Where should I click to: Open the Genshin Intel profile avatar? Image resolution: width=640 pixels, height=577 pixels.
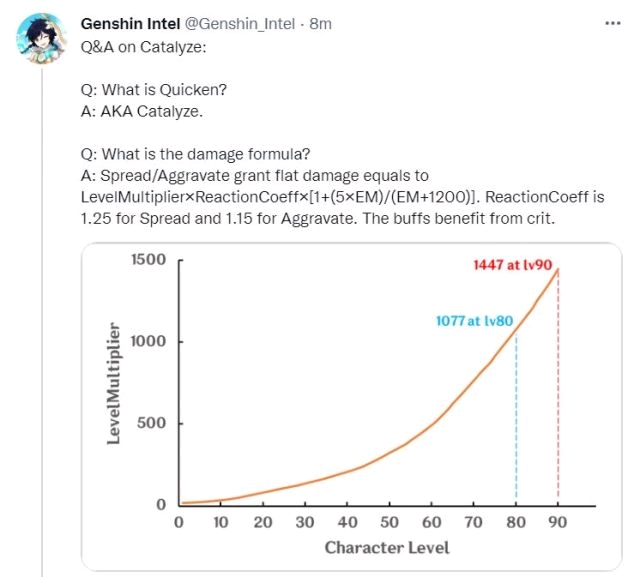[x=42, y=39]
